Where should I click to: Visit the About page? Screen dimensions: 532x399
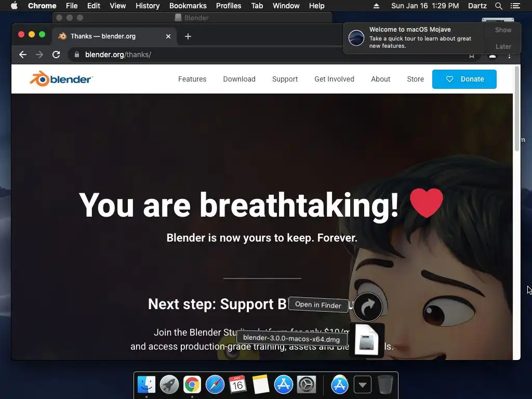380,79
